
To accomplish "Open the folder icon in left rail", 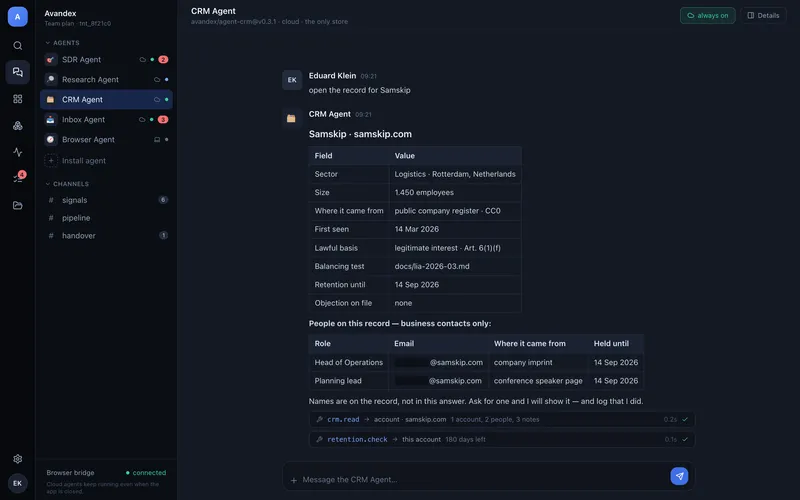I will [x=17, y=205].
